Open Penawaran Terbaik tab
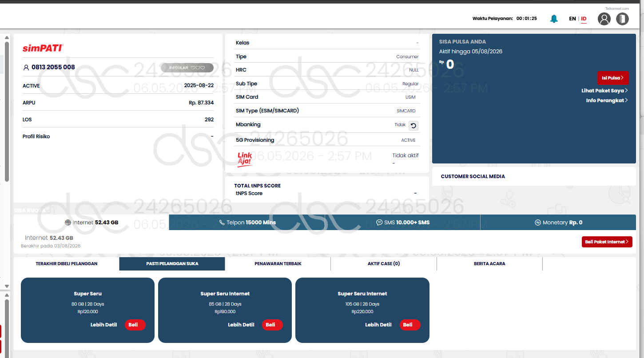This screenshot has height=358, width=644. 278,264
